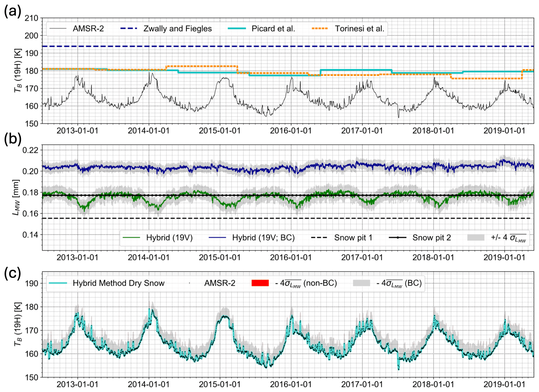Screen dimensions: 539x392
Task: Click the cyan line swatch beside Picard et al.
Action: coord(237,28)
